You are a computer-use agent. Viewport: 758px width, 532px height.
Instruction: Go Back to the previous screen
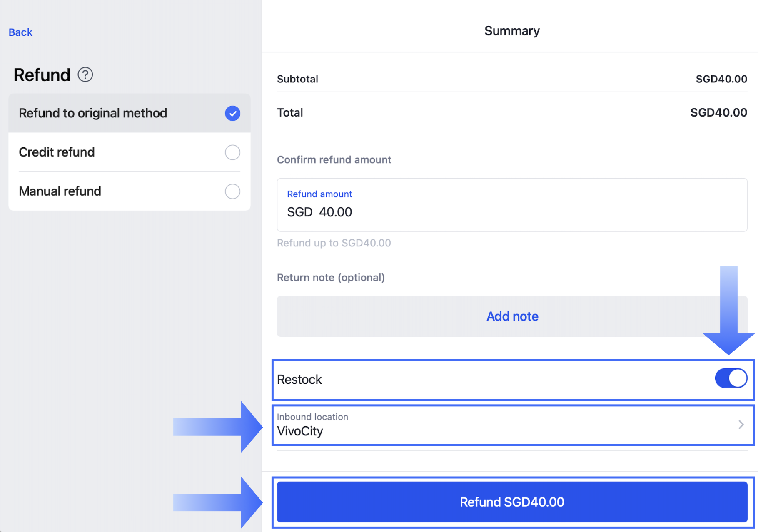point(20,32)
